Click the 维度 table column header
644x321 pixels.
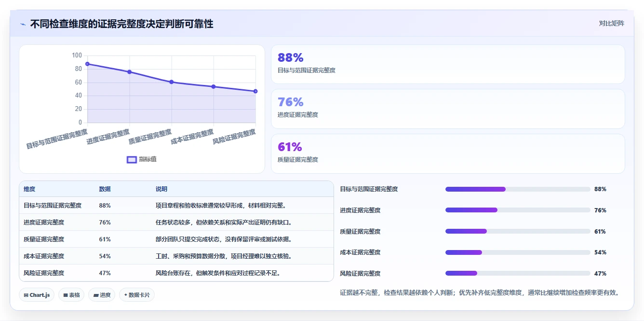[29, 189]
